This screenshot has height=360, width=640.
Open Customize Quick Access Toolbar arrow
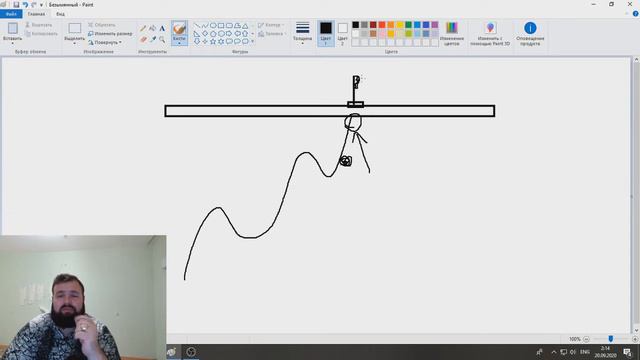coord(42,5)
